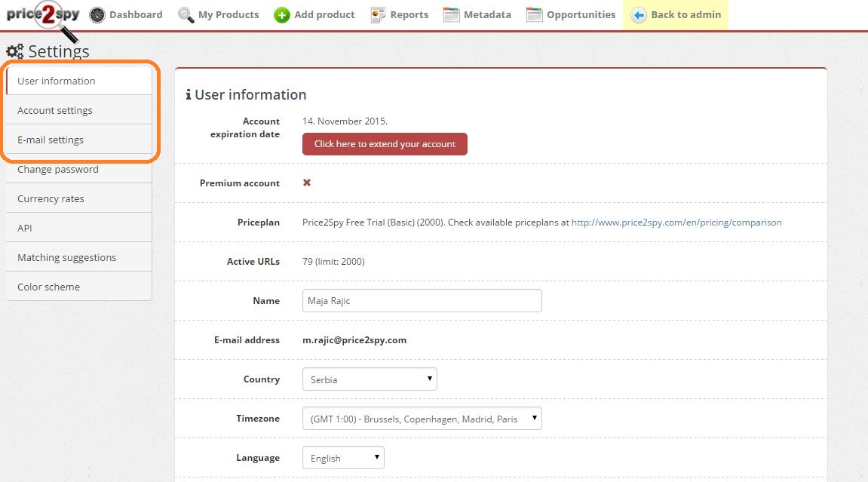Expand the Language dropdown showing English
This screenshot has height=482, width=868.
[343, 458]
